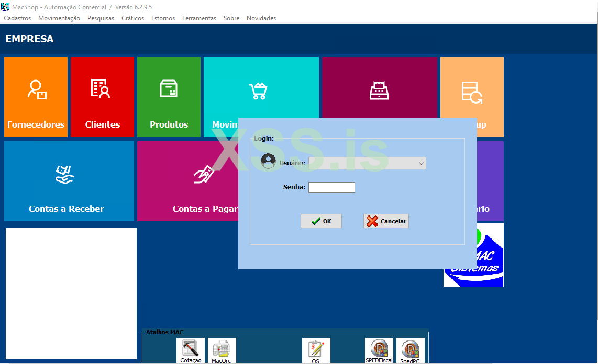Launch the SPEDFiscal shortcut
Image resolution: width=598 pixels, height=364 pixels.
pos(379,350)
